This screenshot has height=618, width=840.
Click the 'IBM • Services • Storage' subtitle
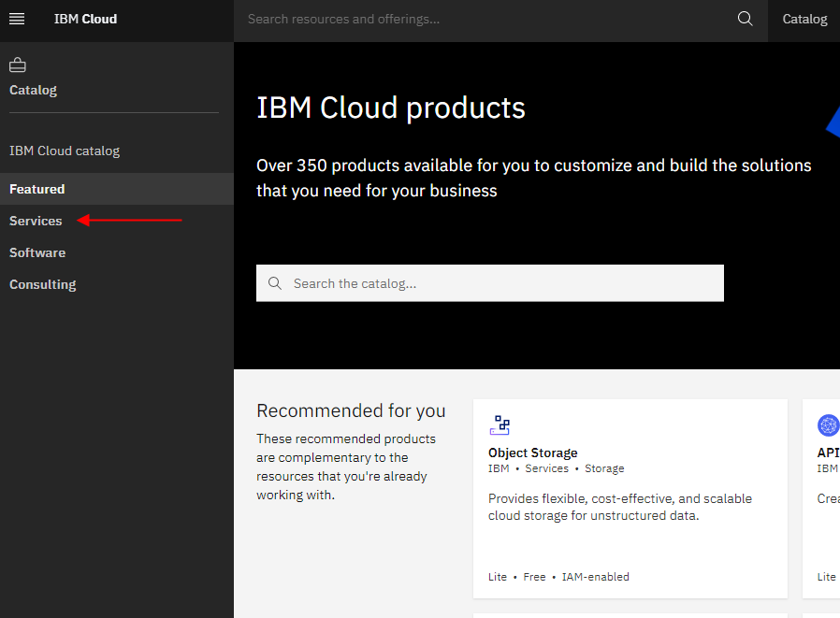coord(556,468)
